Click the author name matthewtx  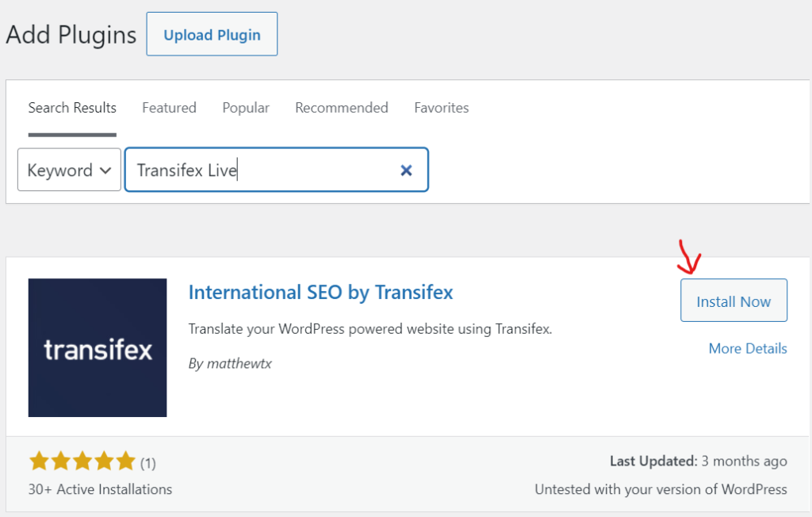[x=239, y=364]
